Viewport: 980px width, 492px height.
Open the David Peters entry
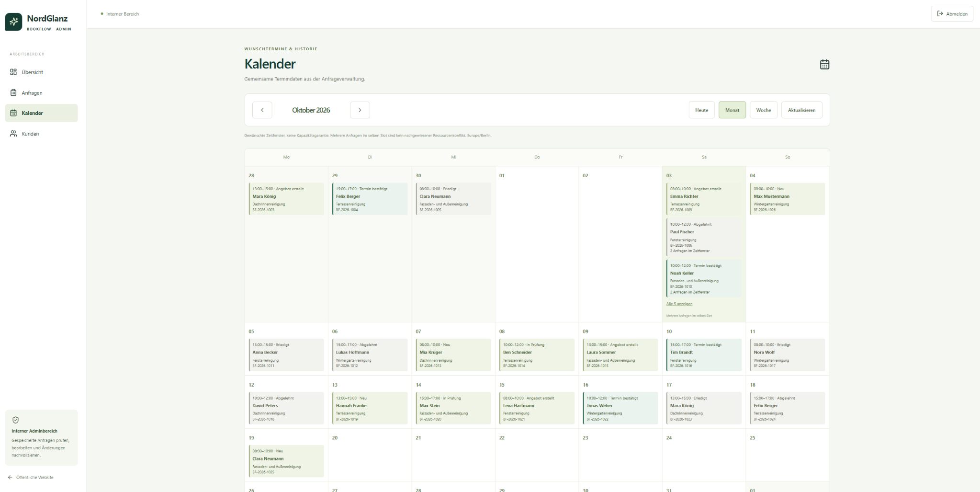(286, 408)
